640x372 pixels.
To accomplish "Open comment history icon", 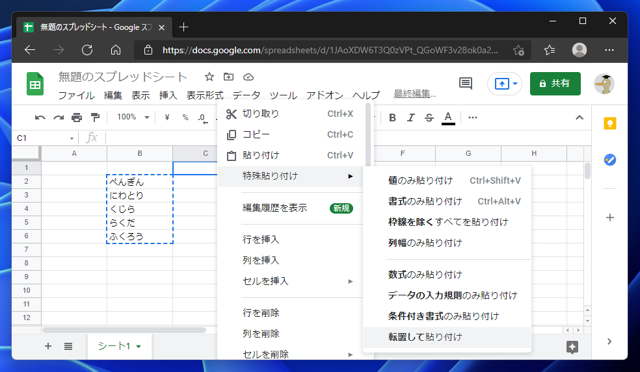I will 465,83.
